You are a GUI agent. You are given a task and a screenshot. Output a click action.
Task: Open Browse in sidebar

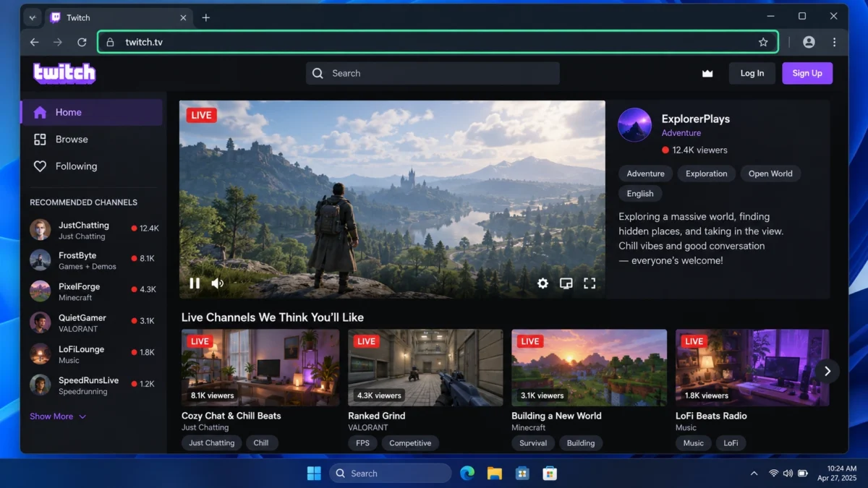(92, 139)
